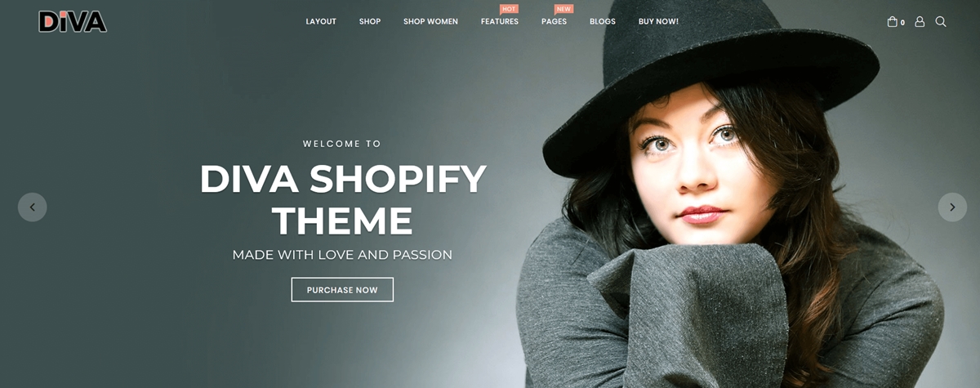Expand the PAGES menu
The image size is (980, 388).
tap(554, 22)
